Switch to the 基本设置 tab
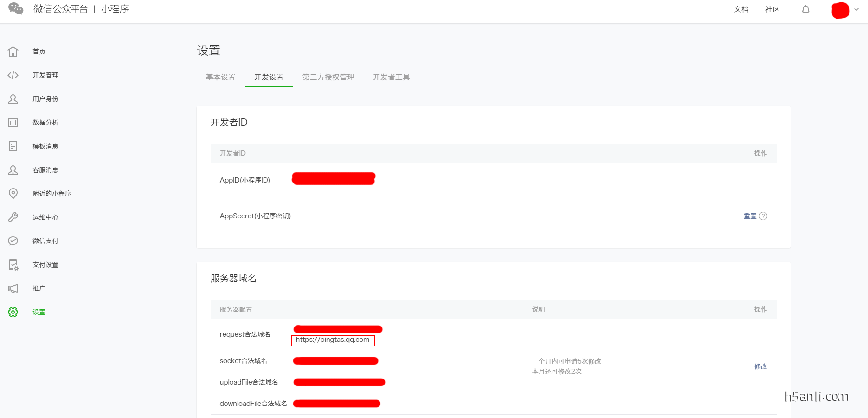 coord(220,77)
